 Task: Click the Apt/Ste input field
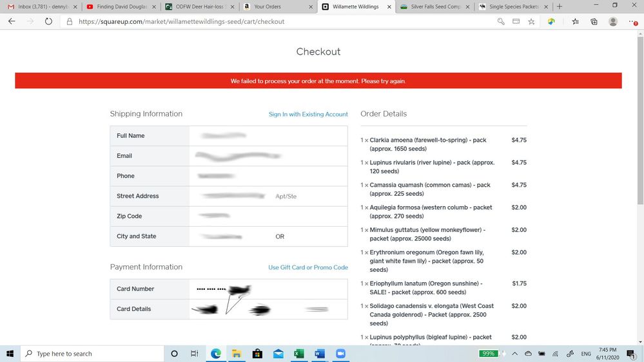[x=308, y=196]
